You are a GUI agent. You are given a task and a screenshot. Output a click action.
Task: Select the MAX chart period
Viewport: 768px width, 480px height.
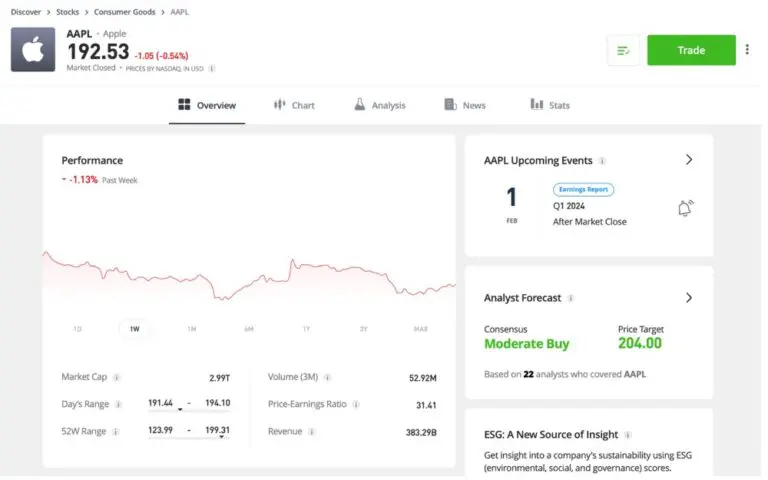tap(421, 329)
